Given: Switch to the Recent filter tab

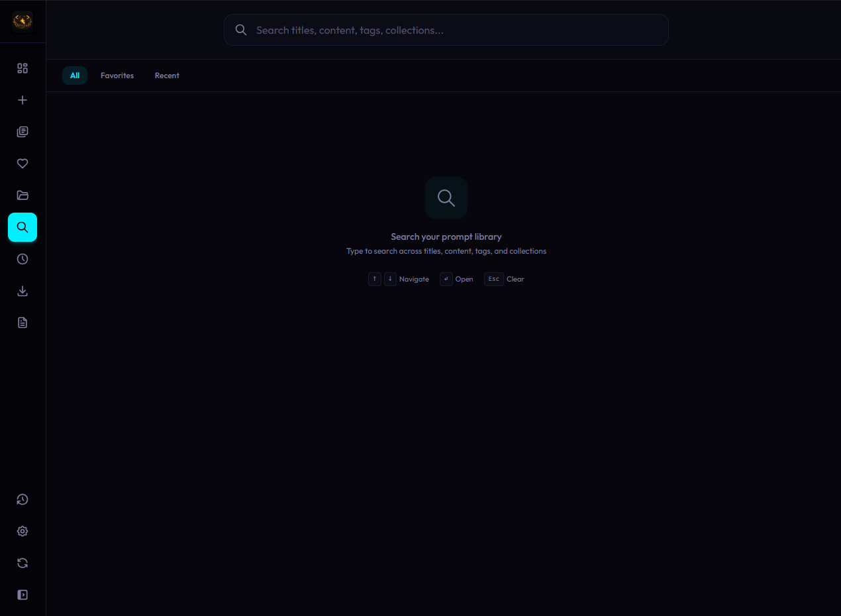Looking at the screenshot, I should click(167, 76).
